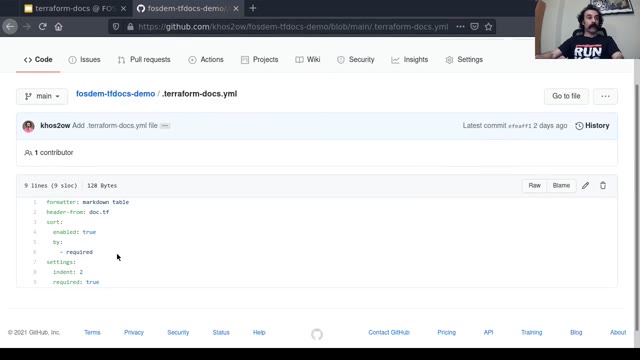Open the Blame view

click(x=561, y=186)
